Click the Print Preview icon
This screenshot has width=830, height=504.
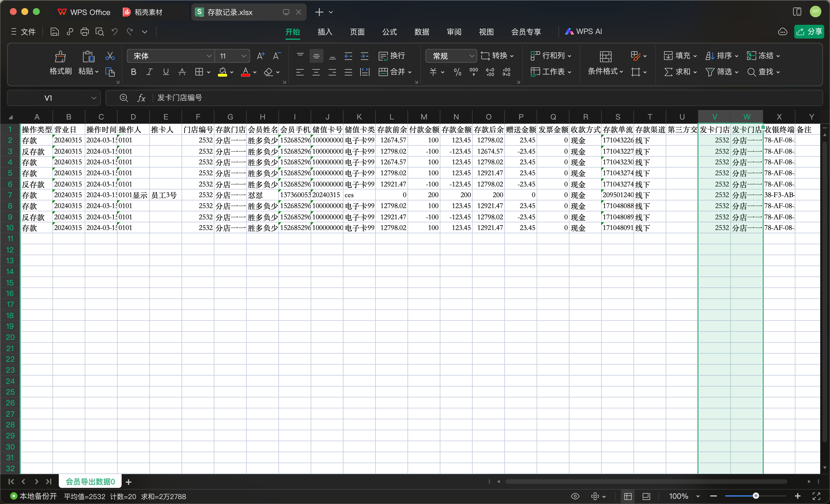pos(99,32)
